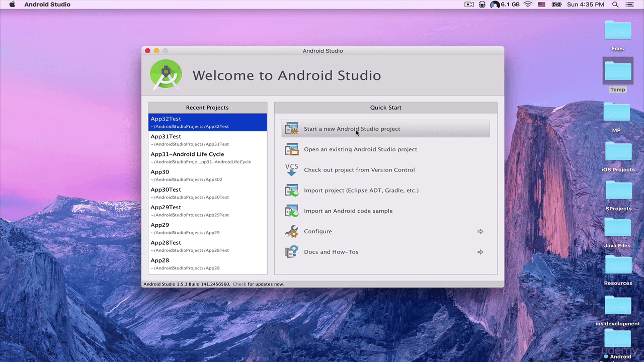644x362 pixels.
Task: Click the Android Studio logo
Action: [x=166, y=75]
